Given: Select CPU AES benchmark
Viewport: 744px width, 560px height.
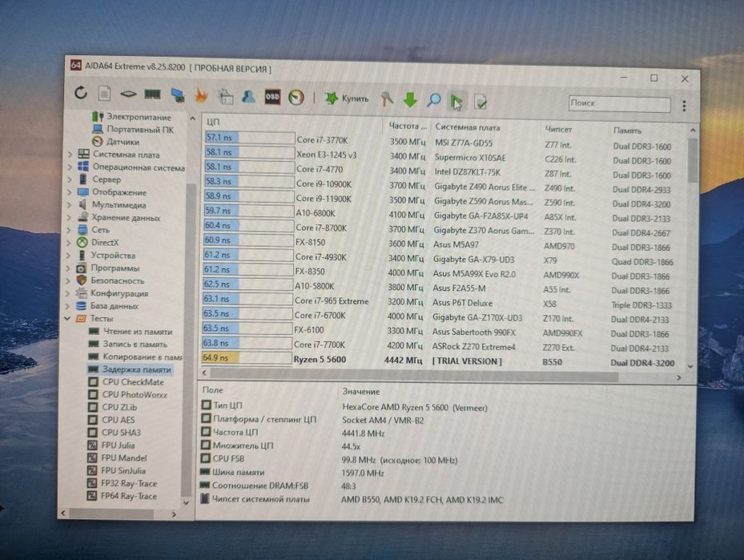Looking at the screenshot, I should point(111,420).
